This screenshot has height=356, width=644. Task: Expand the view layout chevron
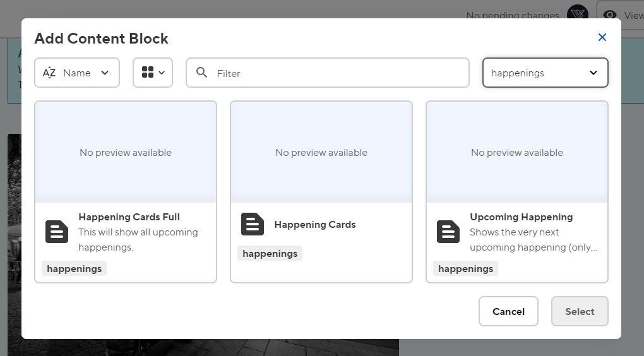coord(162,73)
